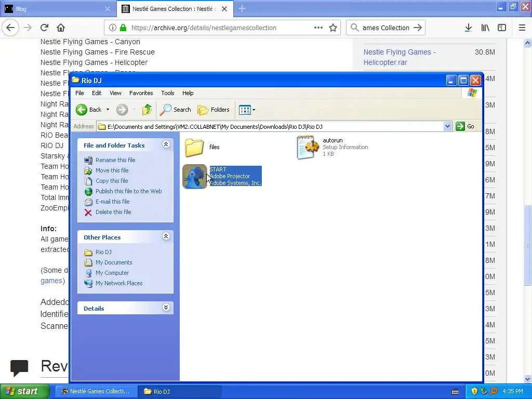The width and height of the screenshot is (532, 399).
Task: Click Nestle Flying Games - Fire Rescue text
Action: point(97,52)
